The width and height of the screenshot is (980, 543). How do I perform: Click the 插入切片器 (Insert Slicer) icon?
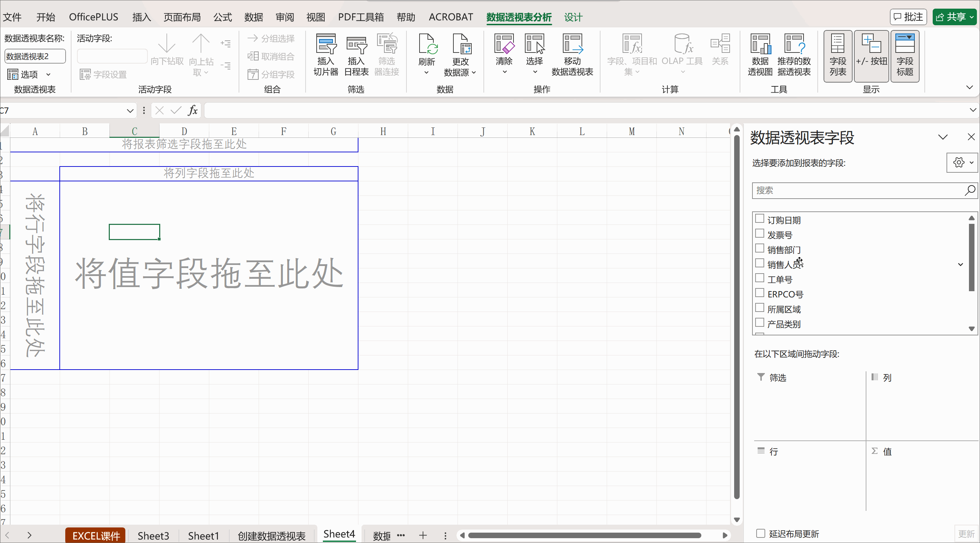click(x=326, y=45)
